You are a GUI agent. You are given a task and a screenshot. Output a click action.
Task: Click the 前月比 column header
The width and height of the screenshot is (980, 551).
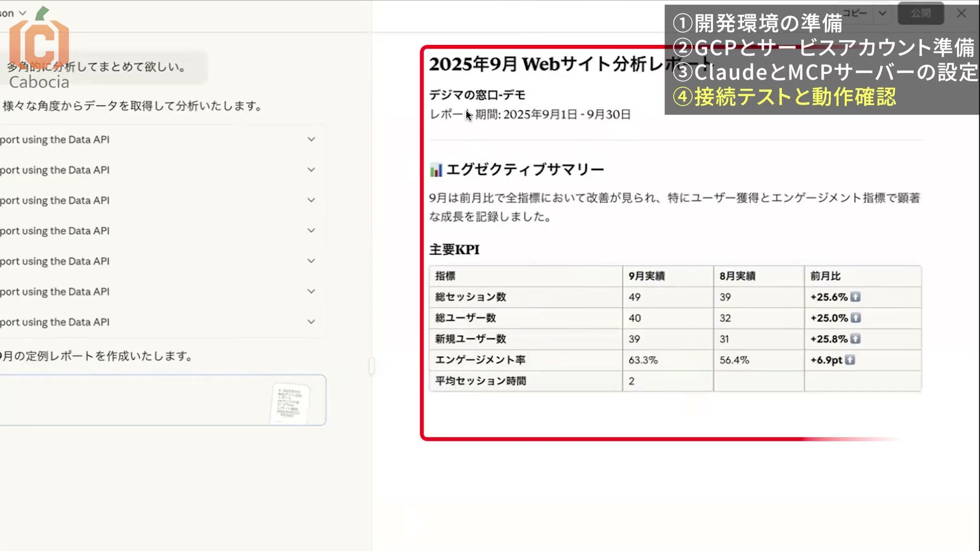tap(825, 276)
